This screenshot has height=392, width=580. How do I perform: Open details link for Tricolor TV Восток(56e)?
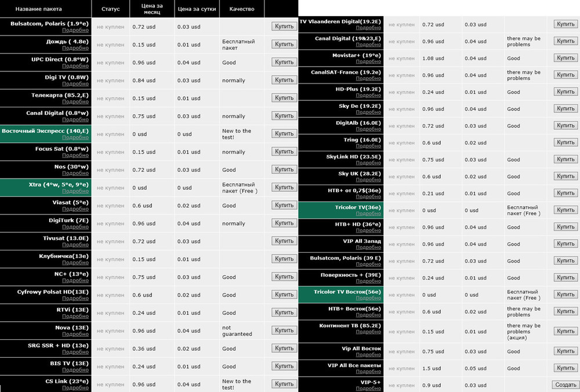coord(368,298)
